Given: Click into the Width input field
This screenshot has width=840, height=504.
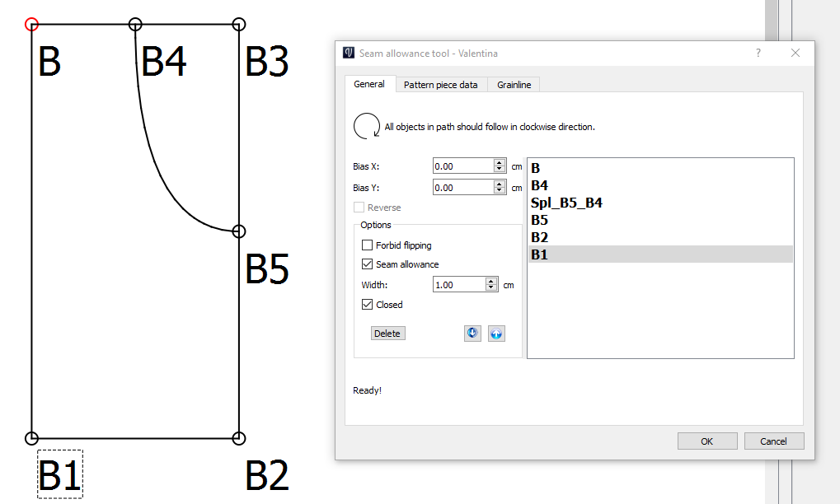Looking at the screenshot, I should click(458, 285).
